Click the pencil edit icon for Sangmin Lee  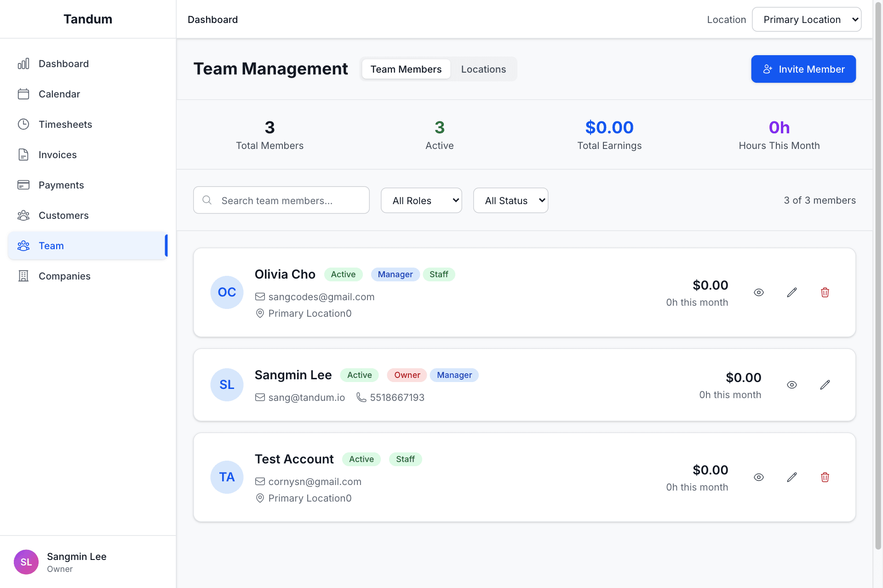825,385
